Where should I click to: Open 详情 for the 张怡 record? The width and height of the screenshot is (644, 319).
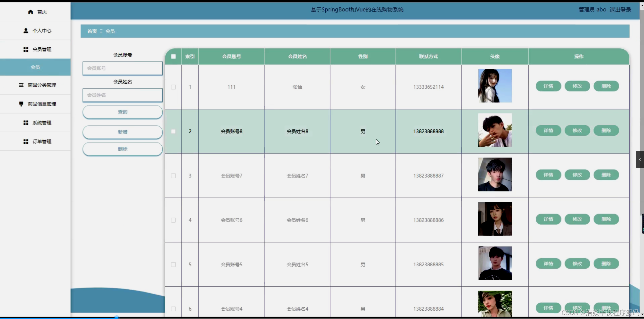tap(548, 86)
